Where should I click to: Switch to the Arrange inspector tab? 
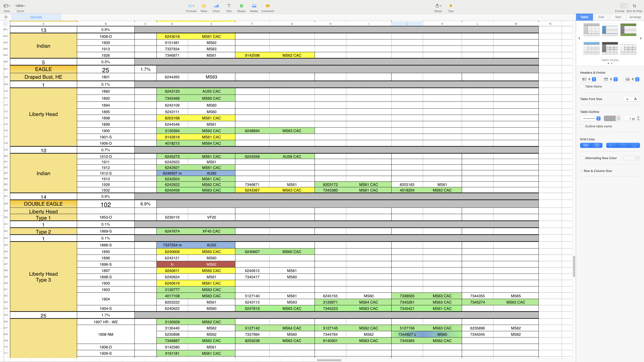tap(635, 17)
